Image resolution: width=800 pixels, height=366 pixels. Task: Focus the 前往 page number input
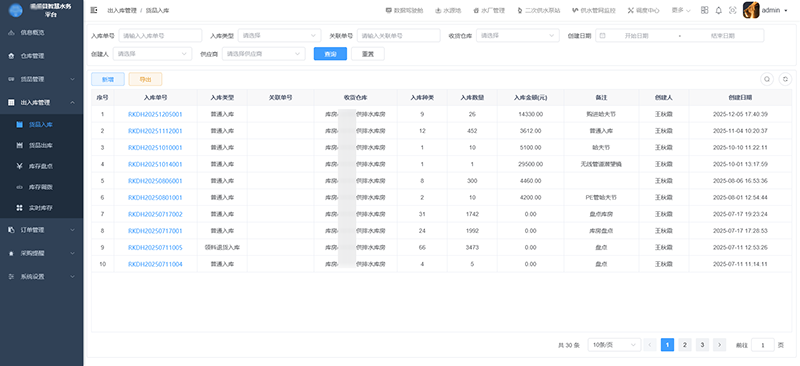[x=763, y=345]
